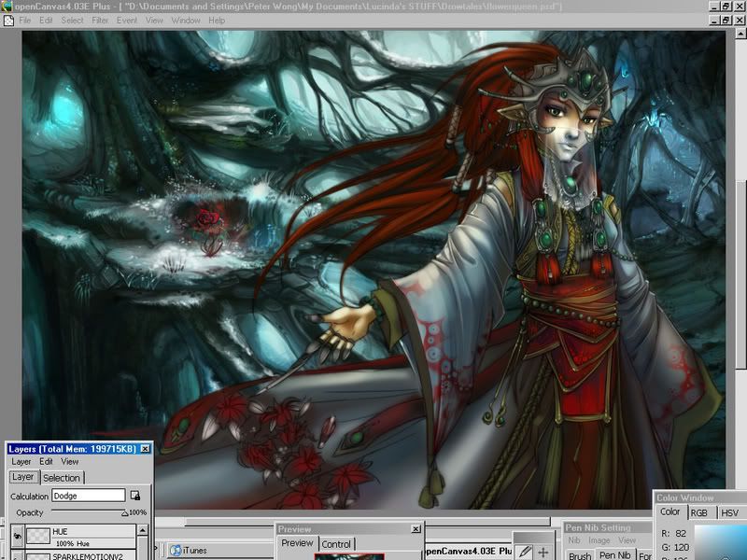Open the File menu
747x560 pixels.
point(25,21)
